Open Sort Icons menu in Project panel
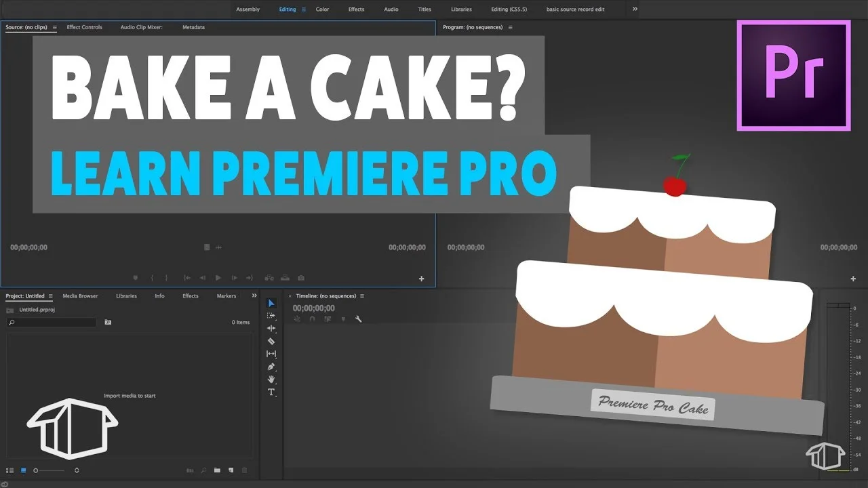Image resolution: width=868 pixels, height=488 pixels. [x=77, y=470]
